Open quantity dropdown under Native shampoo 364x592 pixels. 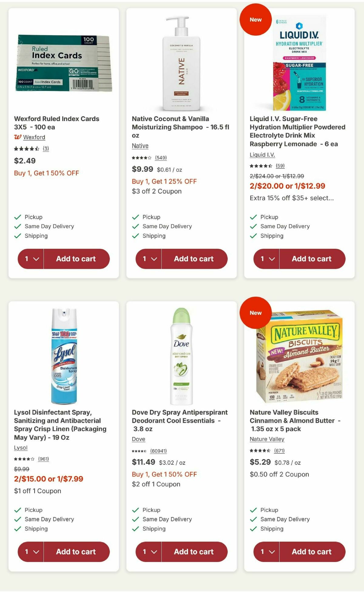pos(149,259)
